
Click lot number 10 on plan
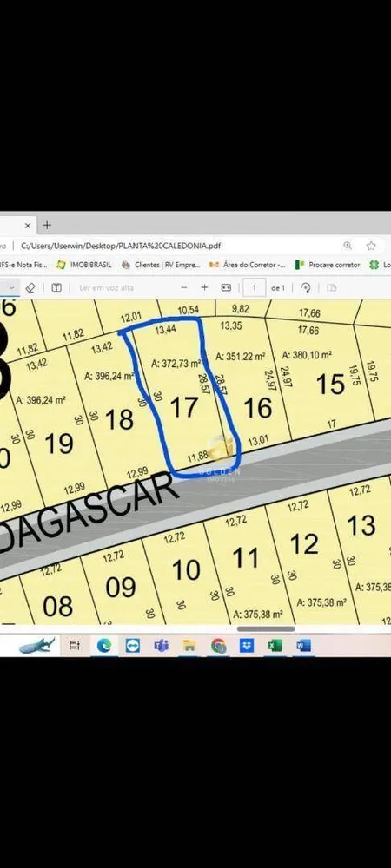click(186, 569)
